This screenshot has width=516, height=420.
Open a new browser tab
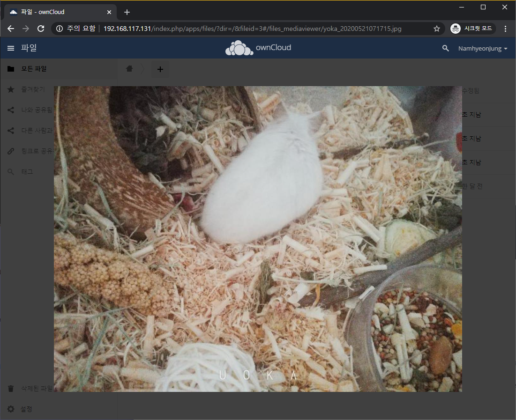tap(127, 12)
